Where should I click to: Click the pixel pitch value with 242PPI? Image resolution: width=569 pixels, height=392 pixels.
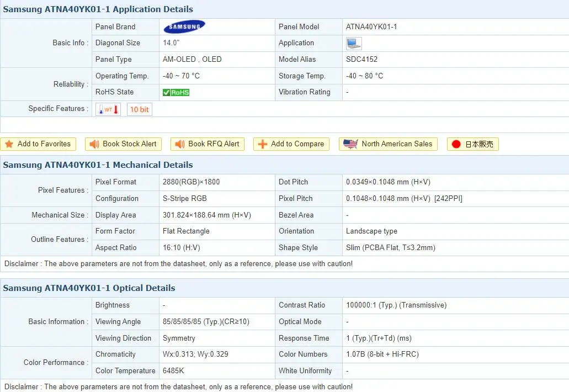tap(404, 199)
